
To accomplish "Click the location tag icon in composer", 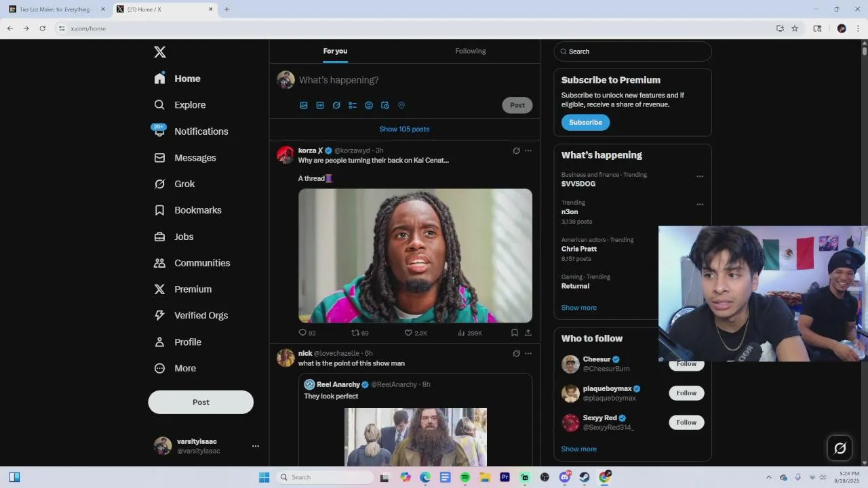I will (401, 105).
